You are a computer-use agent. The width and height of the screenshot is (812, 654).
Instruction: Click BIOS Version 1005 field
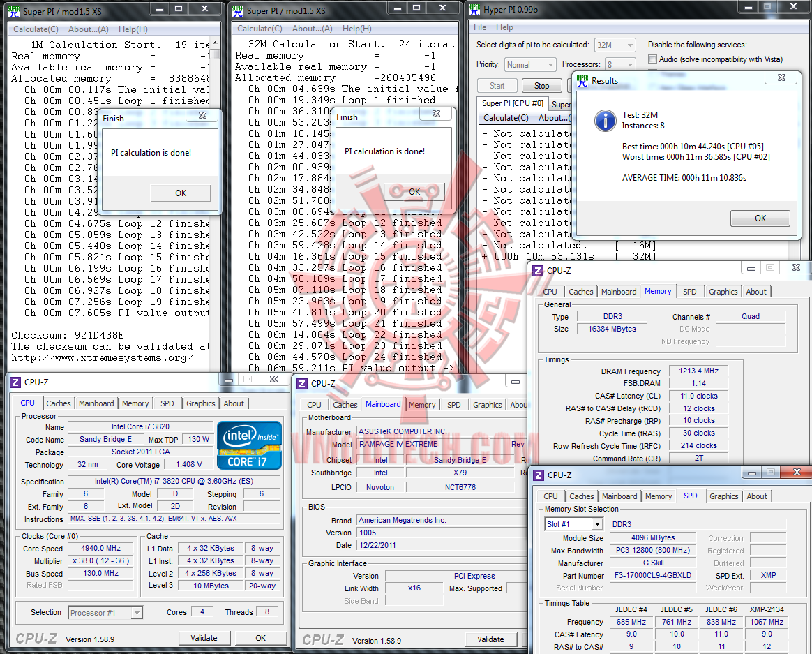coord(441,533)
